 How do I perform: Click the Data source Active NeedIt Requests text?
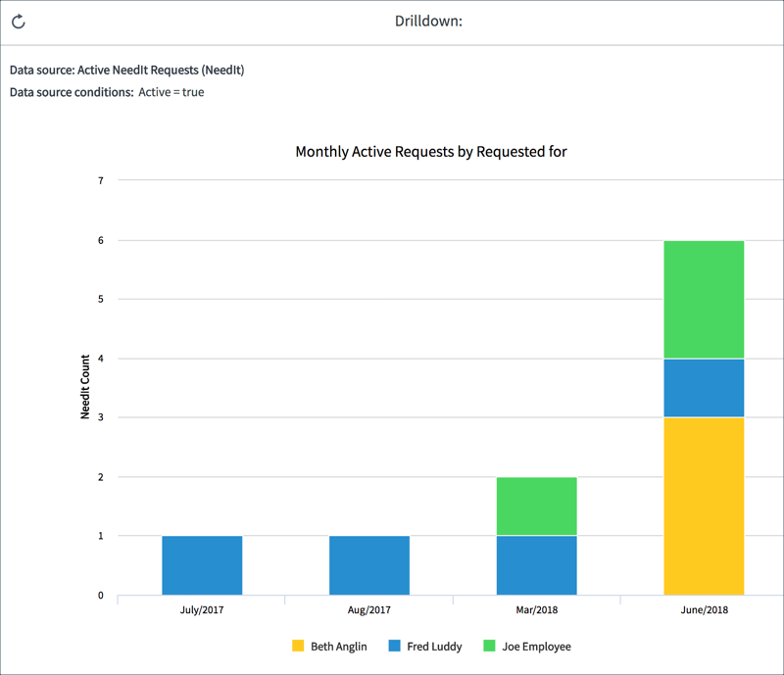[127, 70]
